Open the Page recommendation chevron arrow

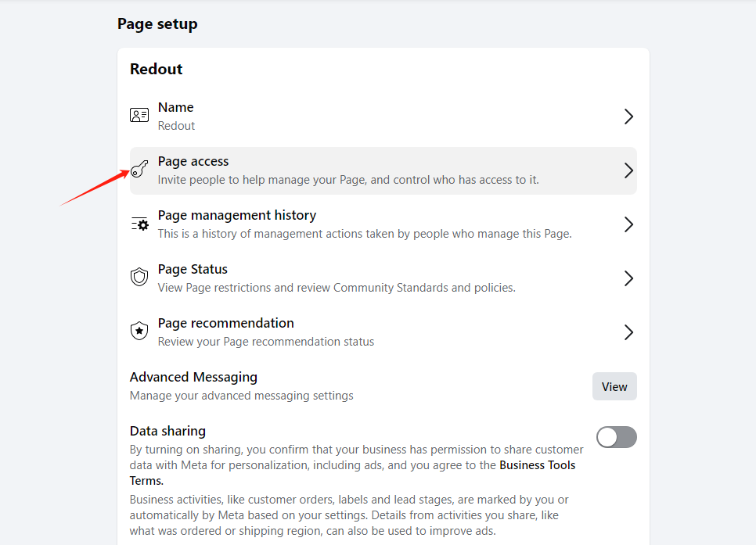pyautogui.click(x=628, y=332)
